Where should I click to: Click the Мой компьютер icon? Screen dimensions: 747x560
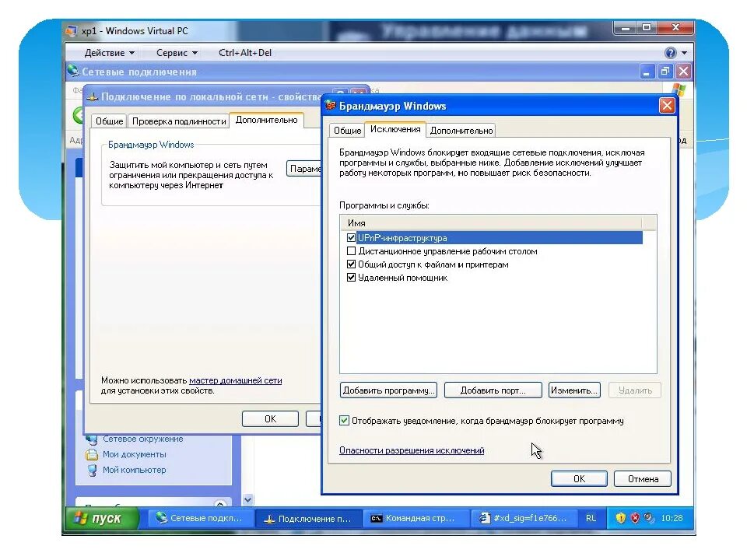(x=92, y=470)
